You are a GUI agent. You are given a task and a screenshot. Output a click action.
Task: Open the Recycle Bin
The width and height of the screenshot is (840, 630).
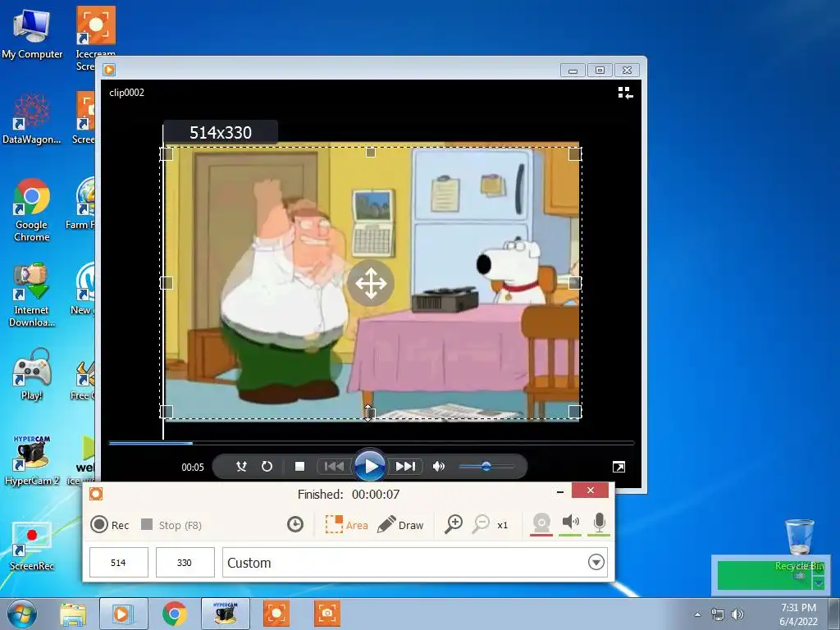pyautogui.click(x=799, y=545)
